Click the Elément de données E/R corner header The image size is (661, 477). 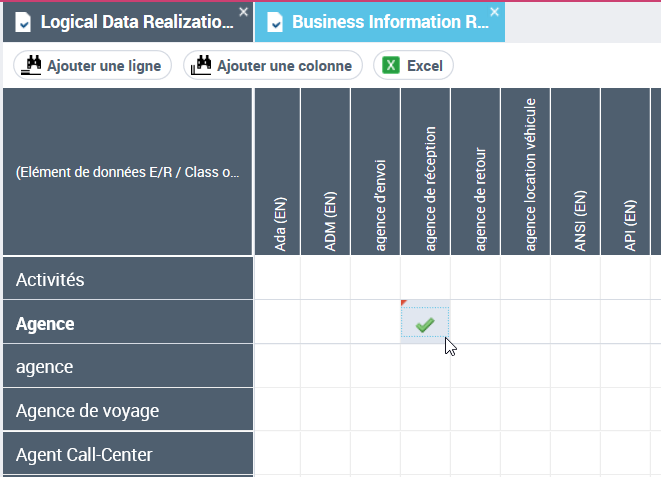[x=127, y=172]
